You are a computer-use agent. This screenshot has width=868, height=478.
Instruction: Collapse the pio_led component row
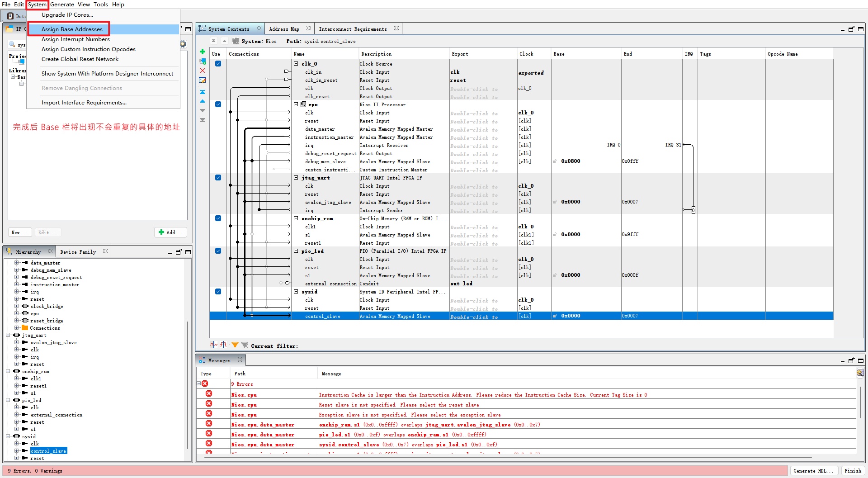[x=296, y=251]
